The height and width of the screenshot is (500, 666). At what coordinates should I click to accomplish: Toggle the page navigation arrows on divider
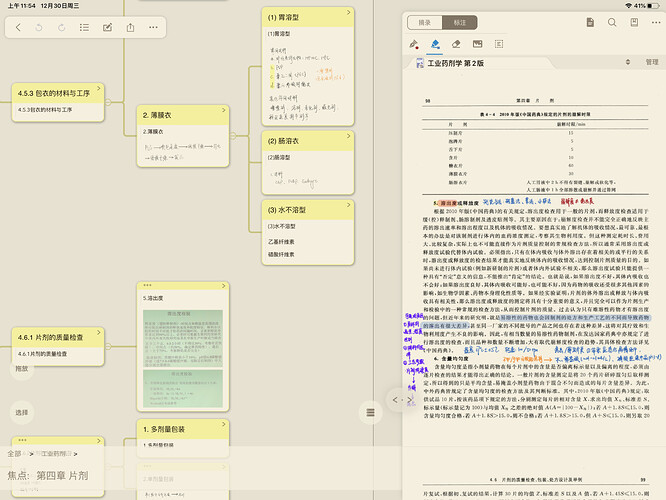pos(402,400)
